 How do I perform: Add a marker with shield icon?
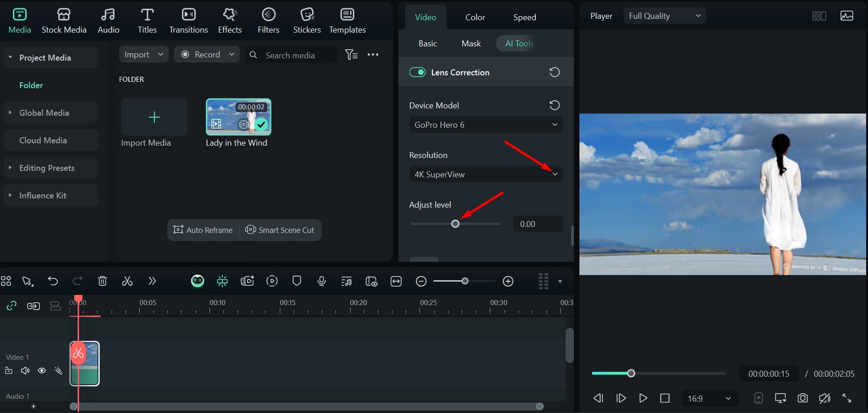(297, 281)
